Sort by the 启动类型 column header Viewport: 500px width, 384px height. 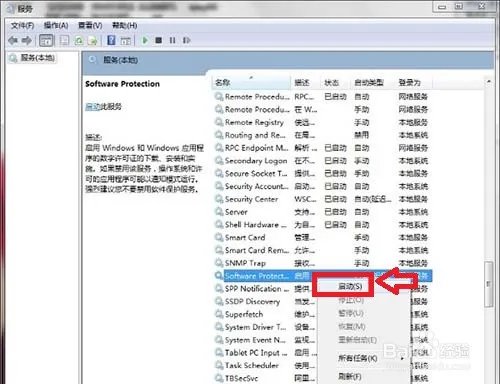373,82
